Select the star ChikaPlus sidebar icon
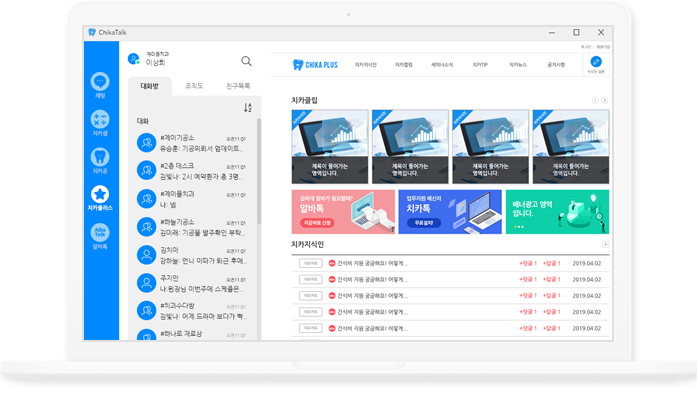Viewport: 697px width, 397px height. pos(100,194)
